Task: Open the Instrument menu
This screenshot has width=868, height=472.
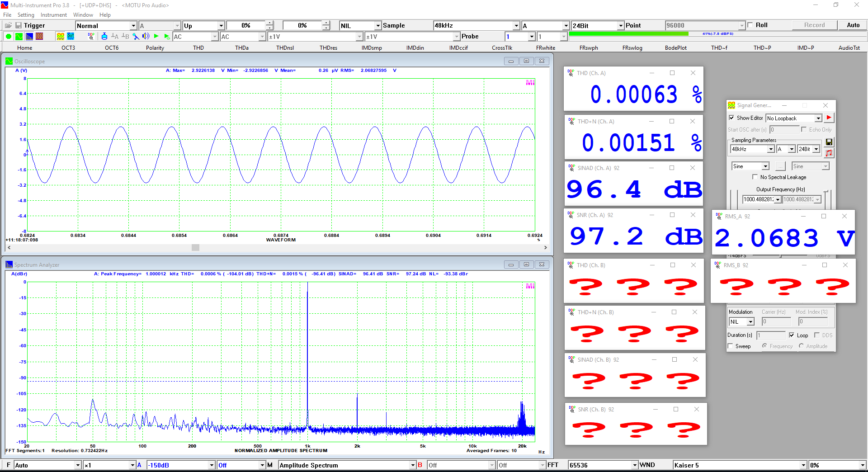Action: [x=54, y=15]
